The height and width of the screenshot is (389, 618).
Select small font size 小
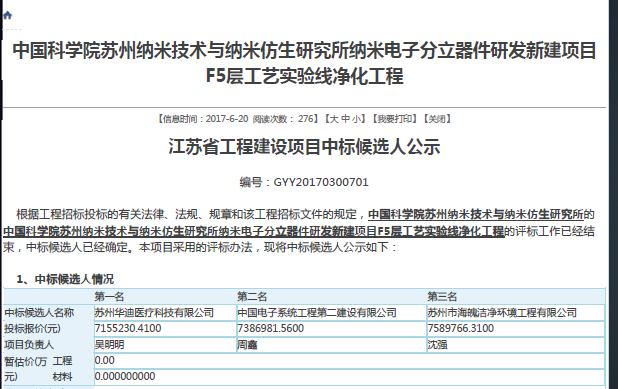(356, 119)
